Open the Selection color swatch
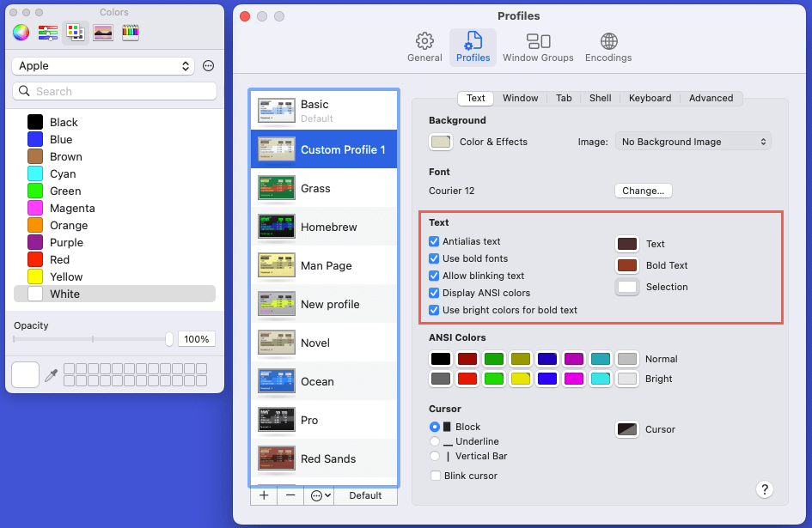The height and width of the screenshot is (528, 812). tap(627, 287)
